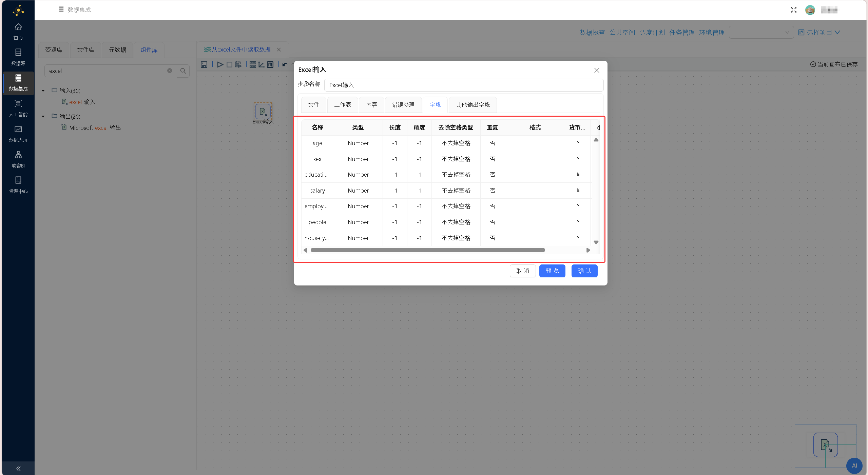Switch to the 其他输出字段 tab
This screenshot has width=868, height=475.
[x=472, y=104]
